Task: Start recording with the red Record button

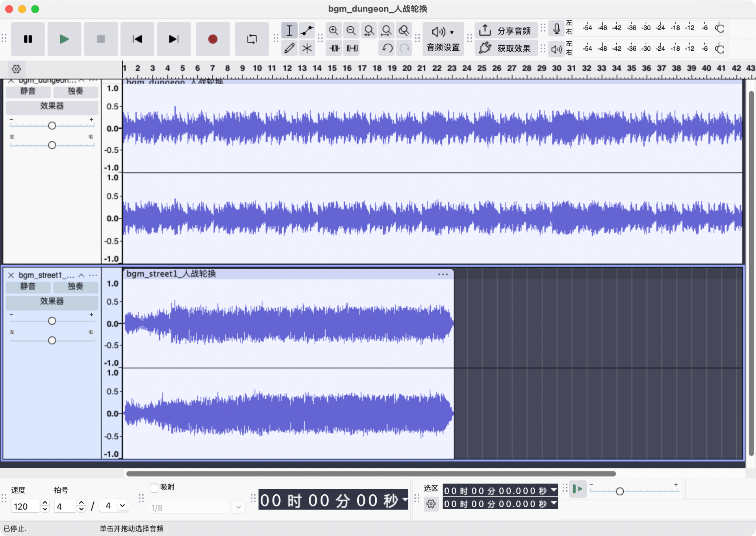Action: pyautogui.click(x=213, y=39)
